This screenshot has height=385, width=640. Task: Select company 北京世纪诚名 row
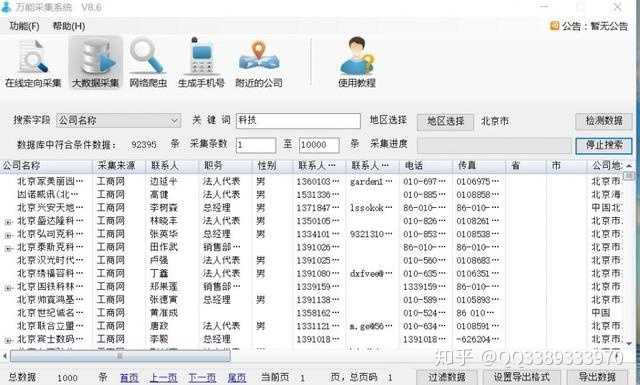tap(50, 312)
